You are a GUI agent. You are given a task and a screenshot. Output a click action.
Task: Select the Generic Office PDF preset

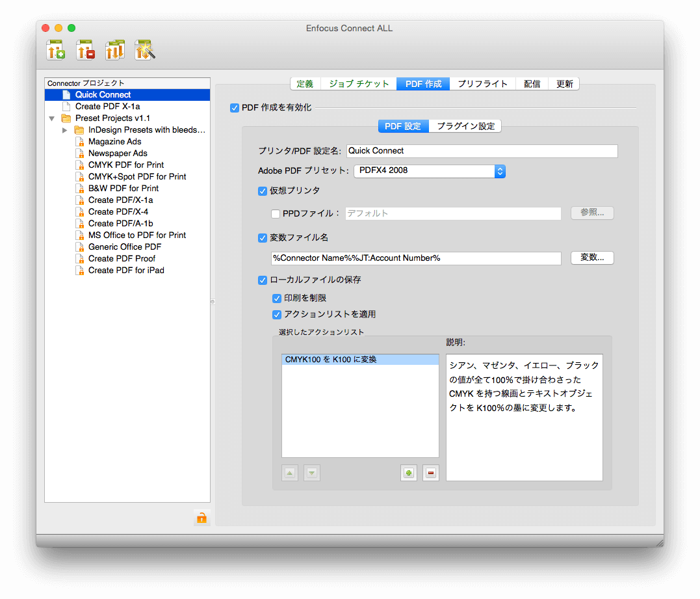tap(125, 247)
